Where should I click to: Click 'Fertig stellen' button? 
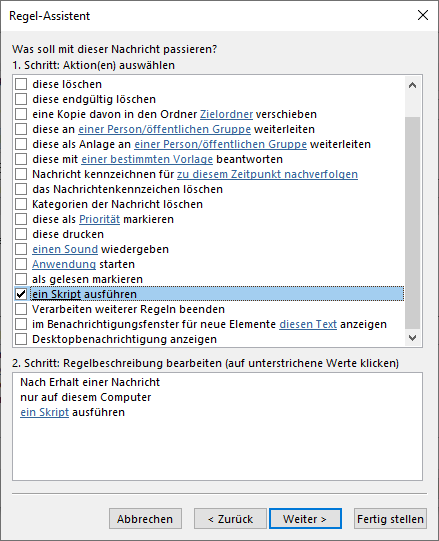point(390,519)
